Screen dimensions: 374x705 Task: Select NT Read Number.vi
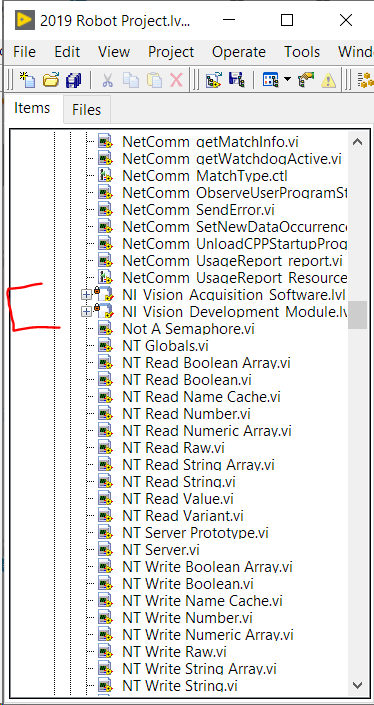pos(187,414)
